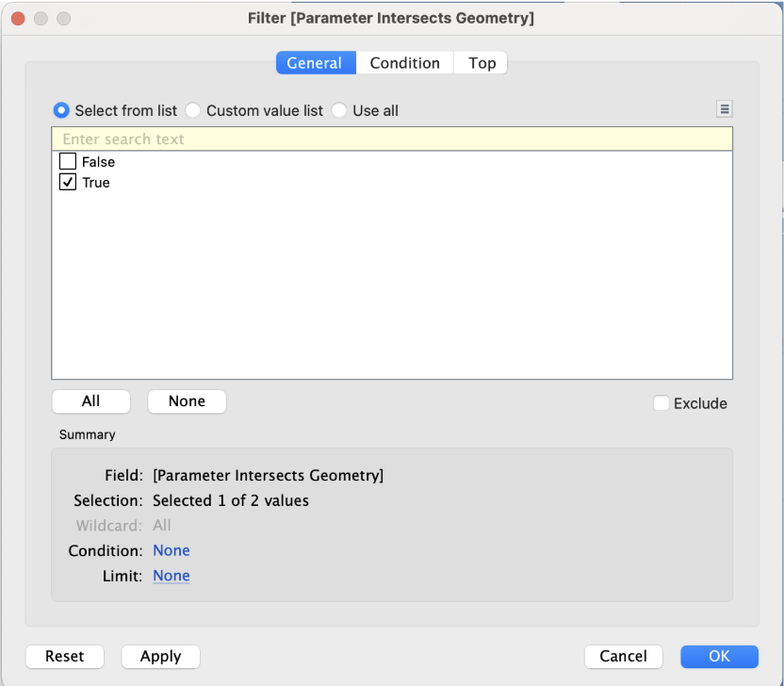Click the Reset button
Viewport: 784px width, 686px height.
click(x=65, y=656)
